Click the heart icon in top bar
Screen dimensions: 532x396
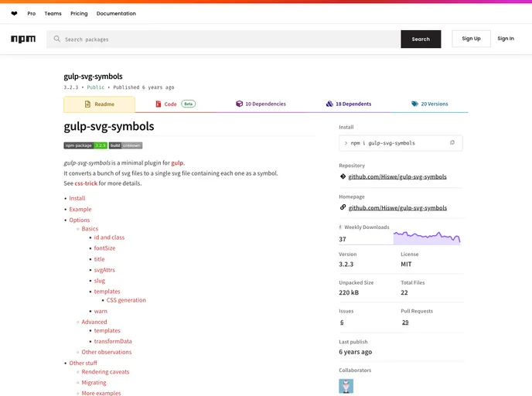coord(14,14)
